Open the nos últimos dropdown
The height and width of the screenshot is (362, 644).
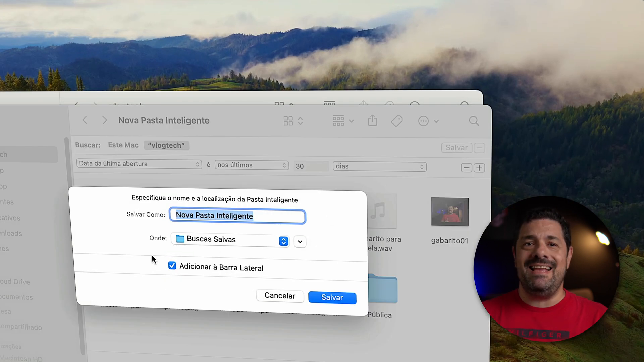pyautogui.click(x=252, y=165)
